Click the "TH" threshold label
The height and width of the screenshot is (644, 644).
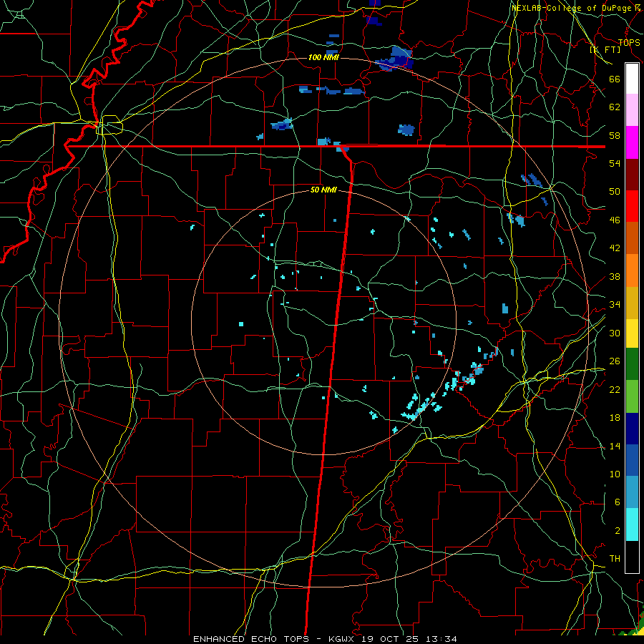[x=615, y=559]
